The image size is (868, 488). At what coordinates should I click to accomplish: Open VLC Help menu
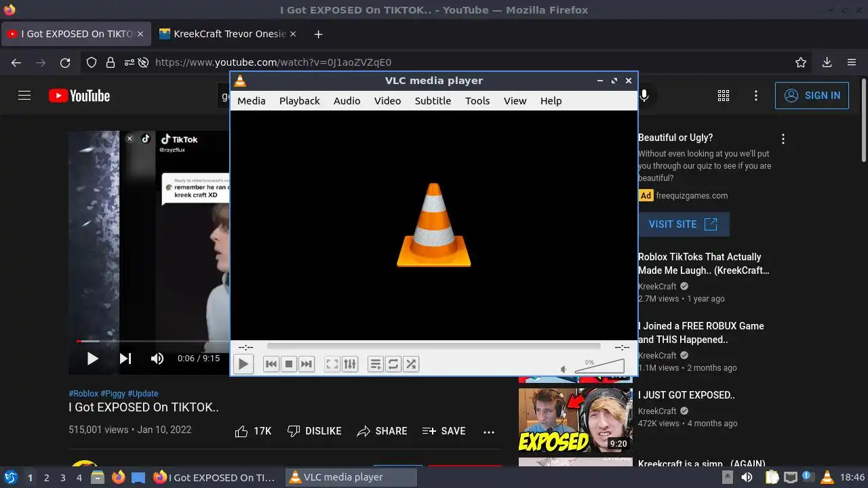point(551,100)
